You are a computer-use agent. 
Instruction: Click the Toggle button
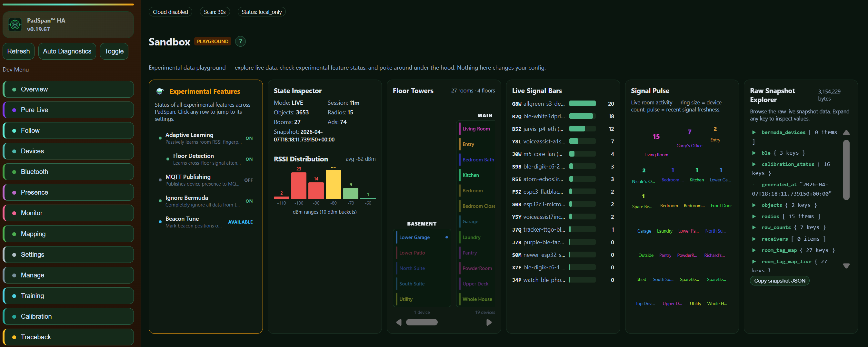(114, 51)
